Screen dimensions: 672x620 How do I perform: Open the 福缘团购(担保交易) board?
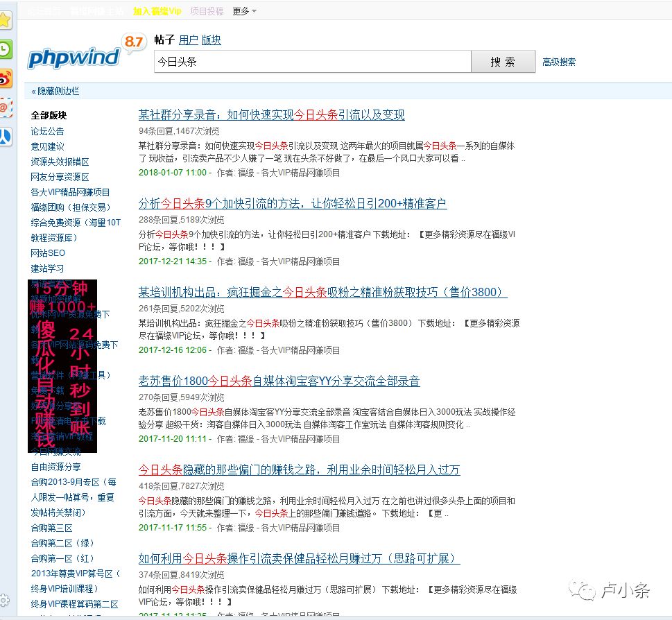pos(71,207)
